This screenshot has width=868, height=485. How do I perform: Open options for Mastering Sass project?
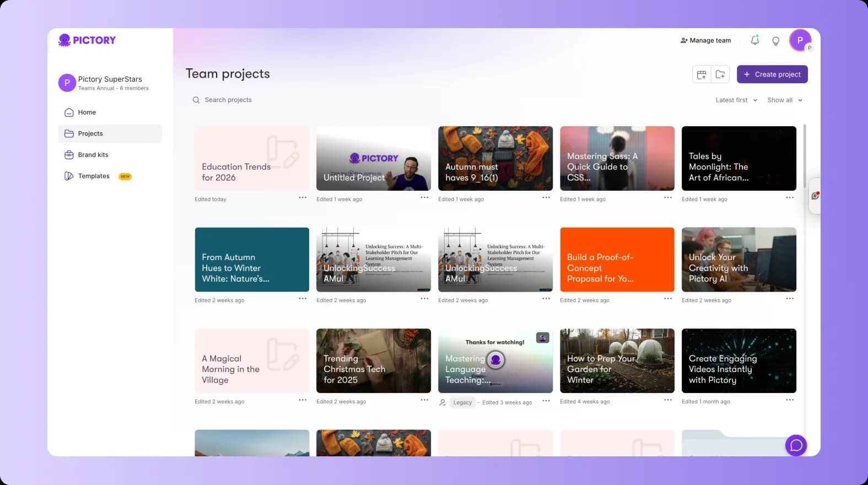coord(668,197)
